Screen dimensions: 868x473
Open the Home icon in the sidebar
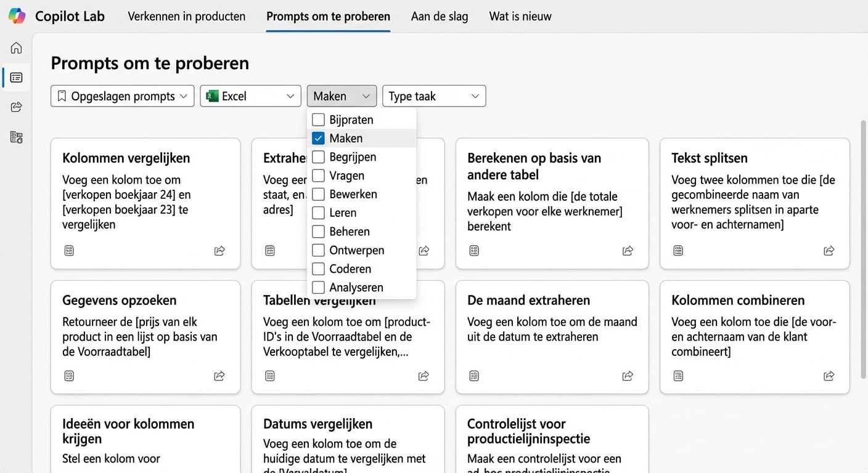tap(15, 47)
